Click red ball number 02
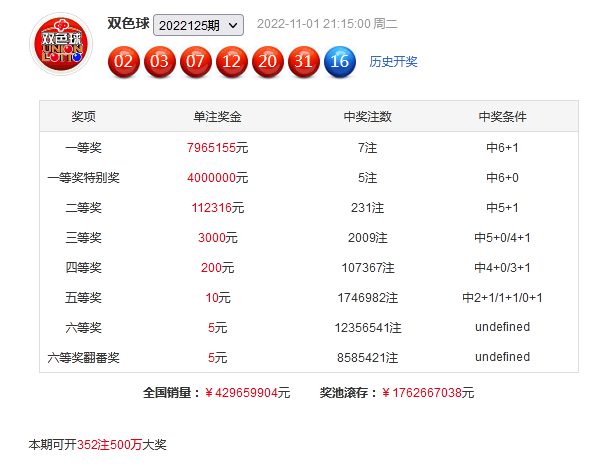607x476 pixels. (x=125, y=62)
